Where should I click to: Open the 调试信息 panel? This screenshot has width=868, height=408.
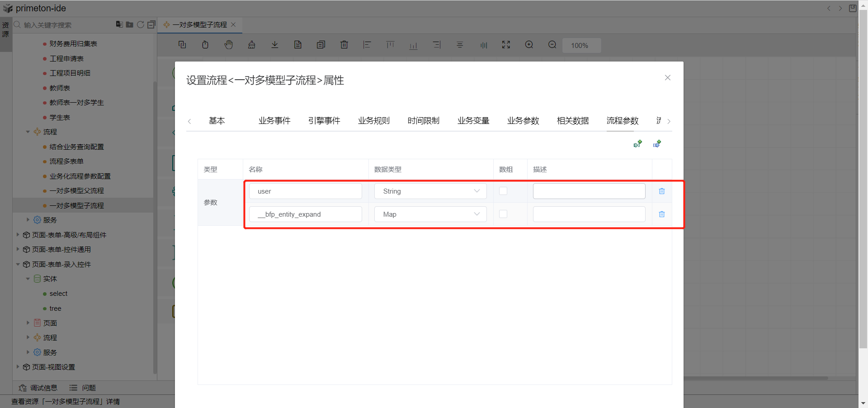38,388
